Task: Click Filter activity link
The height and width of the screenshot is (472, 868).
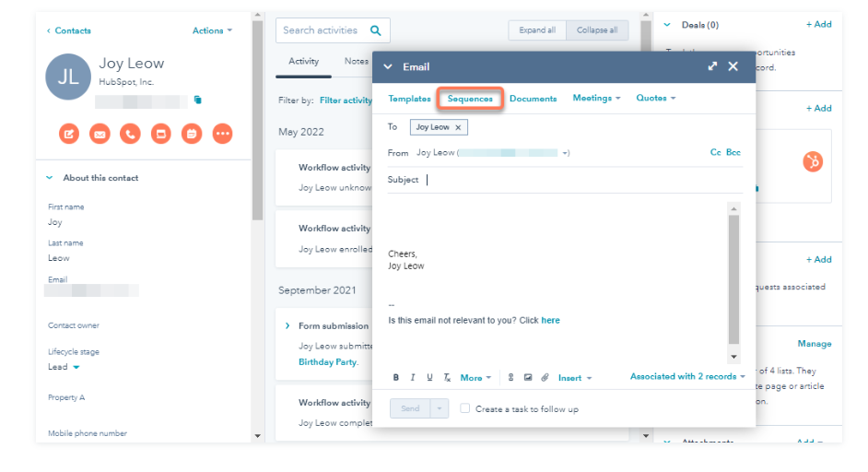Action: [x=346, y=100]
